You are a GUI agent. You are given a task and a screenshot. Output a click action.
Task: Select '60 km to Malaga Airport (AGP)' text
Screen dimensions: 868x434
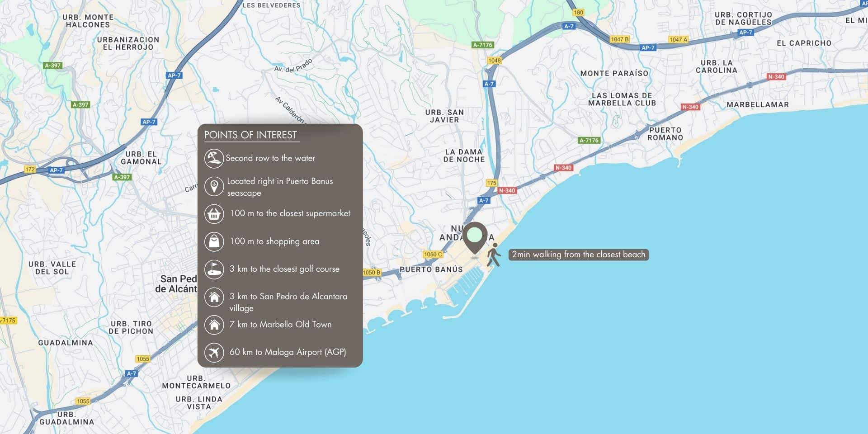coord(288,352)
